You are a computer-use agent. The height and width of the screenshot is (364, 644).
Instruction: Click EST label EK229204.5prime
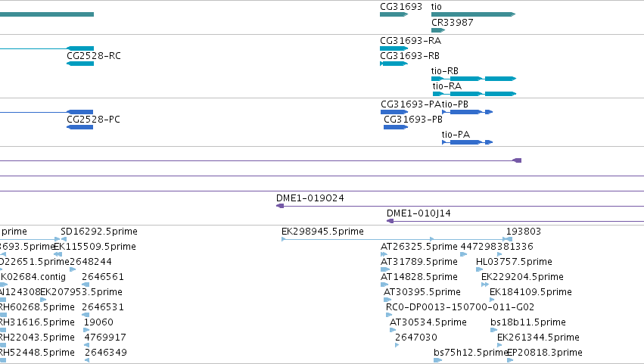522,277
